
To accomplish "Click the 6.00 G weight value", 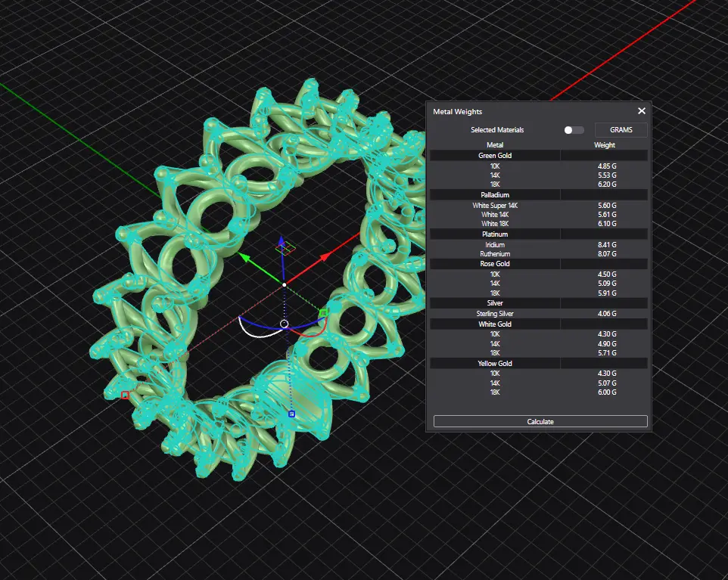I will click(607, 392).
